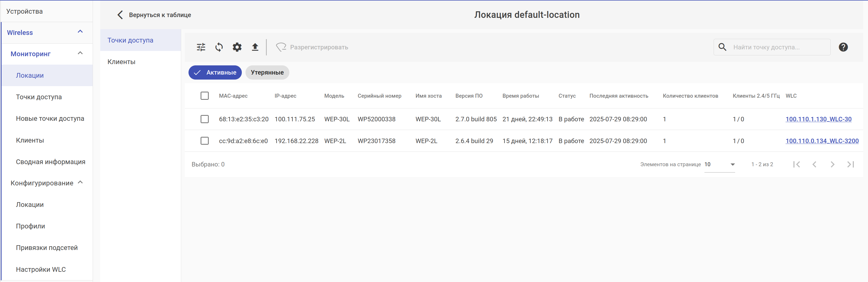
Task: Go to the next page arrow
Action: click(832, 164)
